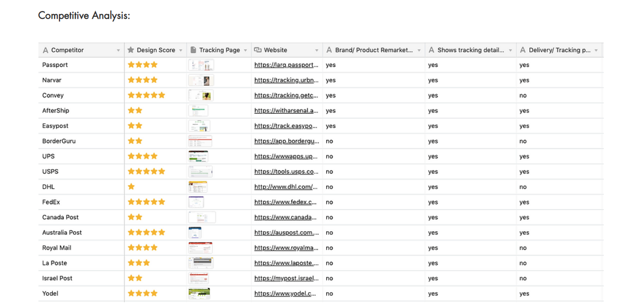
Task: Open Israel Post's tracking page thumbnail
Action: 199,278
